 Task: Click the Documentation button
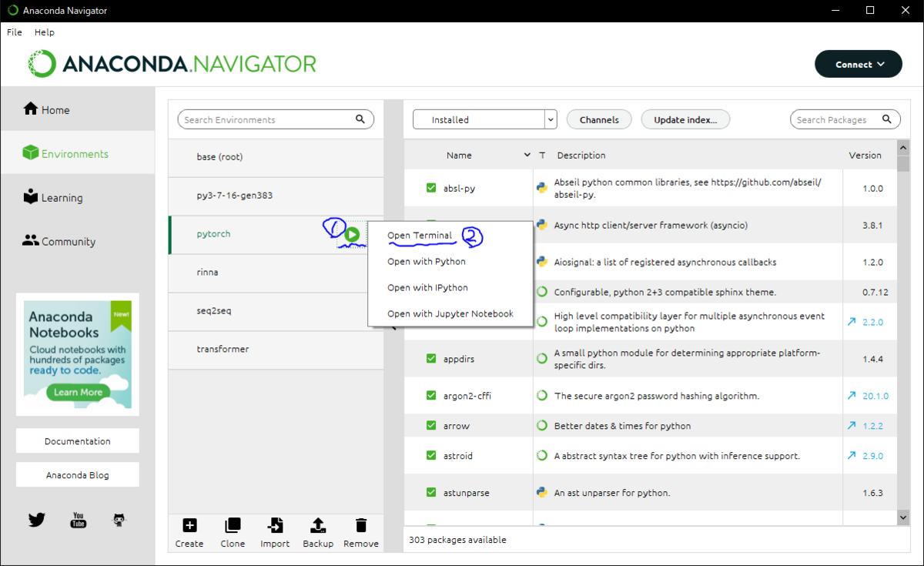click(x=77, y=441)
